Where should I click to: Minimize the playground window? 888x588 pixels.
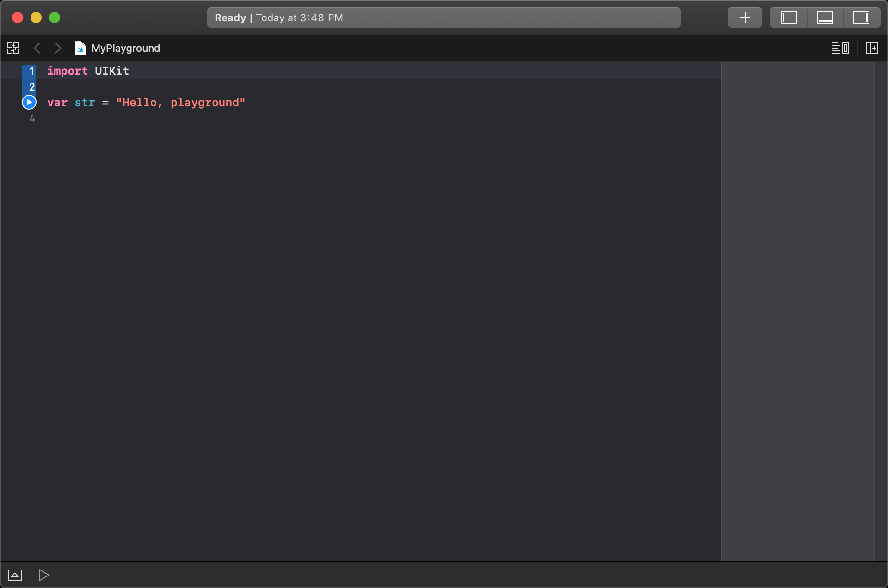[x=36, y=18]
